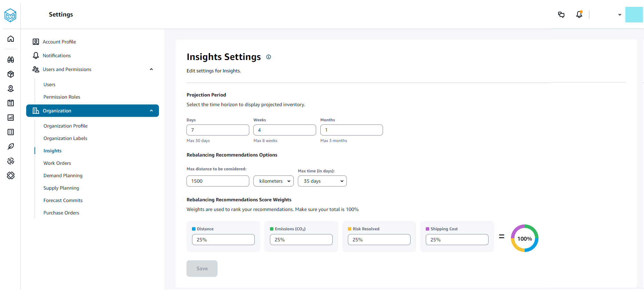Open the binoculars icon in sidebar

click(x=11, y=60)
